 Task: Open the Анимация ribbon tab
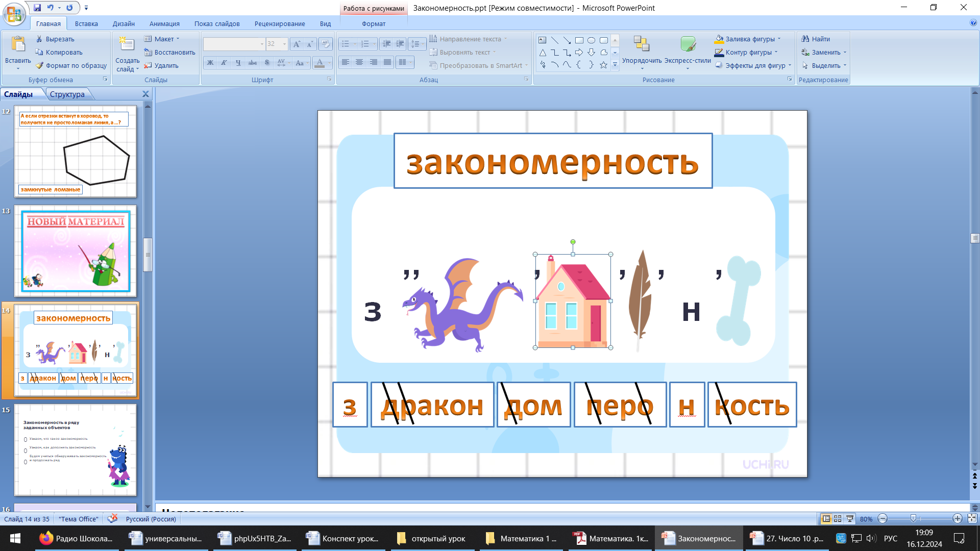tap(164, 23)
